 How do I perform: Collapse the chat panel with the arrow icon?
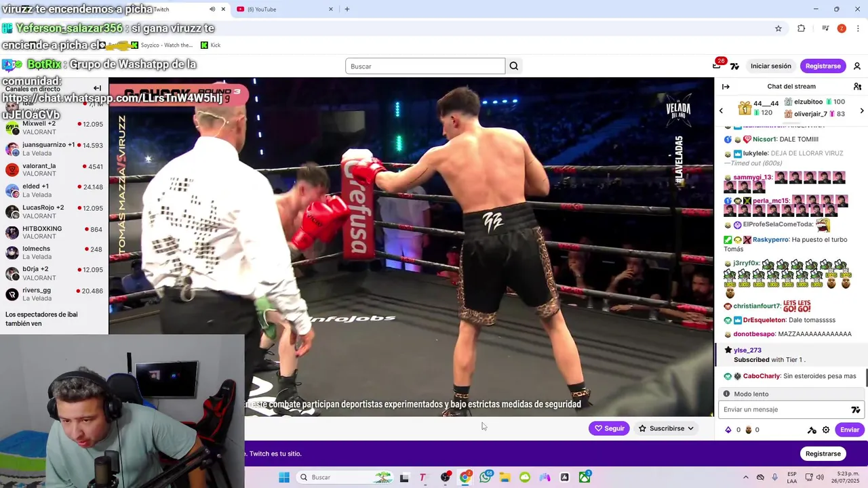(726, 86)
